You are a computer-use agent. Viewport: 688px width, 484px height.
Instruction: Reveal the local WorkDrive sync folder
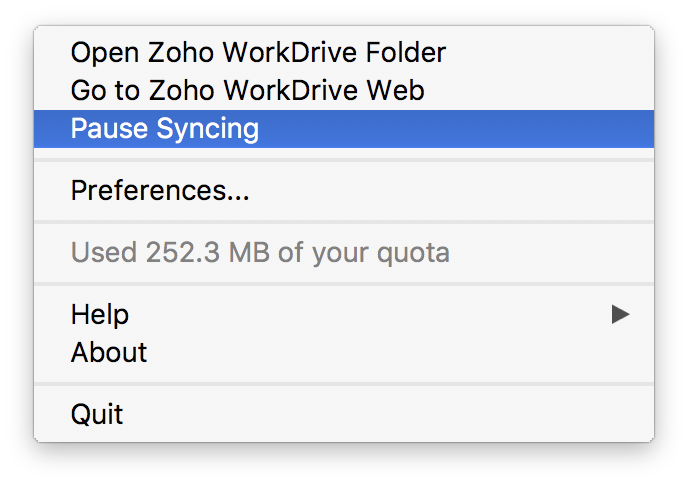coord(258,52)
